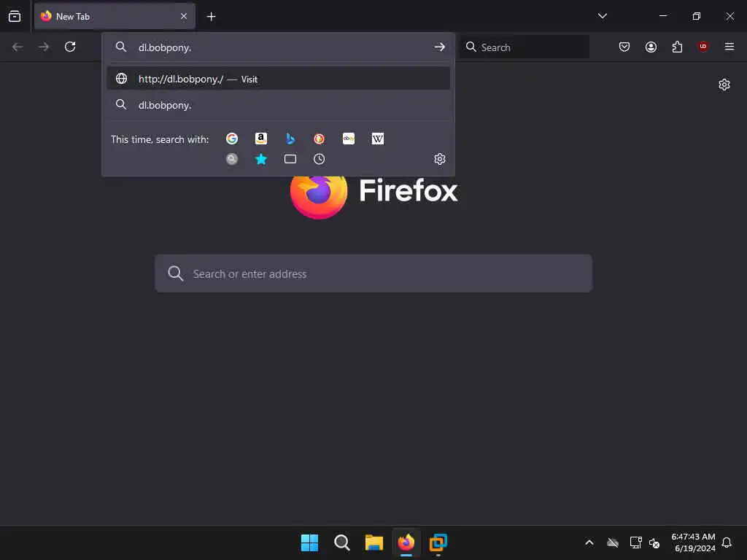The image size is (747, 560).
Task: Close the New Tab tab
Action: coord(183,16)
